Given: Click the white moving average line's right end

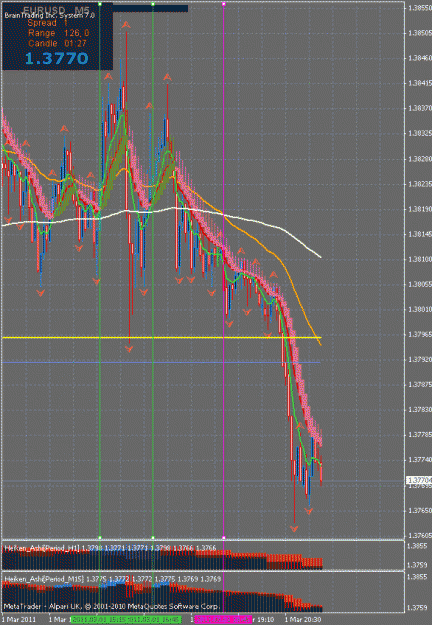Looking at the screenshot, I should point(320,257).
